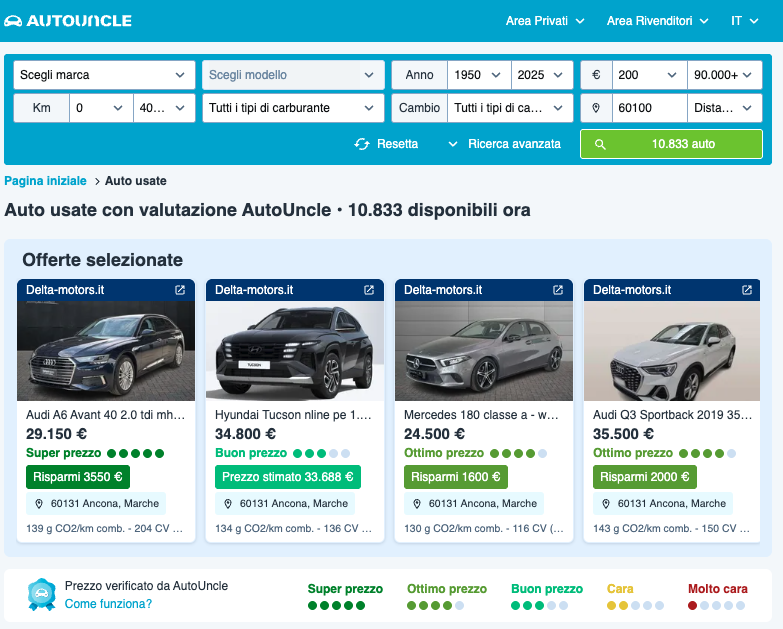Click the postal code 60100 field
Image resolution: width=783 pixels, height=629 pixels.
(x=650, y=108)
